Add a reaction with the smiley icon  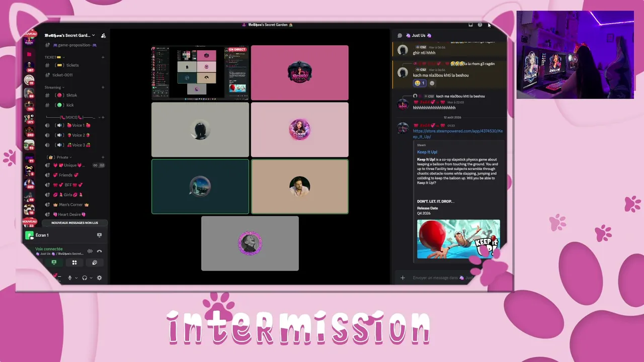point(432,83)
